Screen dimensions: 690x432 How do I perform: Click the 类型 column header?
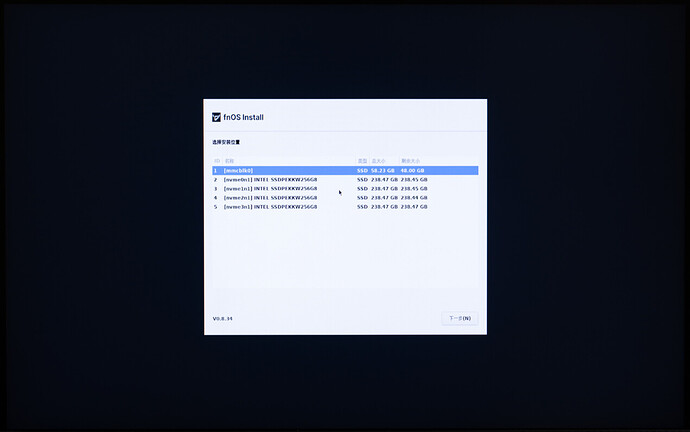[x=362, y=160]
